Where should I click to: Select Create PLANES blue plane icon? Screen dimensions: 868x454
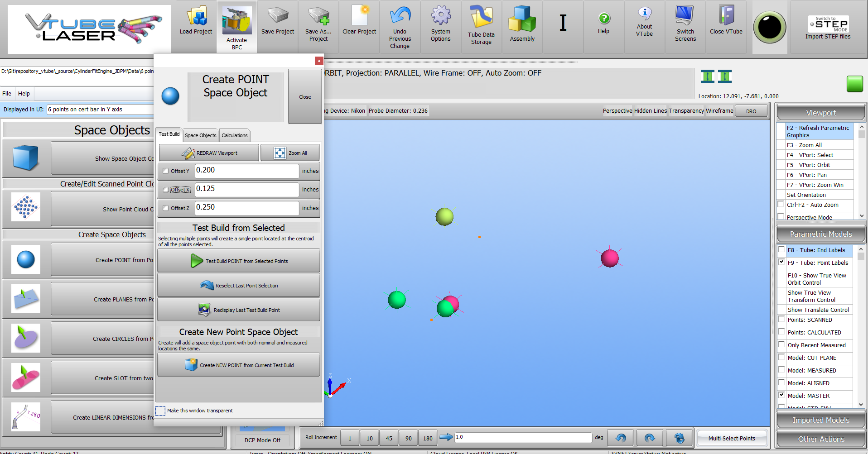(26, 299)
